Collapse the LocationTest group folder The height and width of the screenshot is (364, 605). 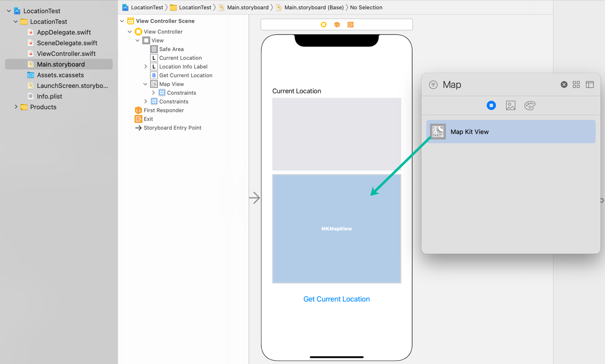[16, 21]
